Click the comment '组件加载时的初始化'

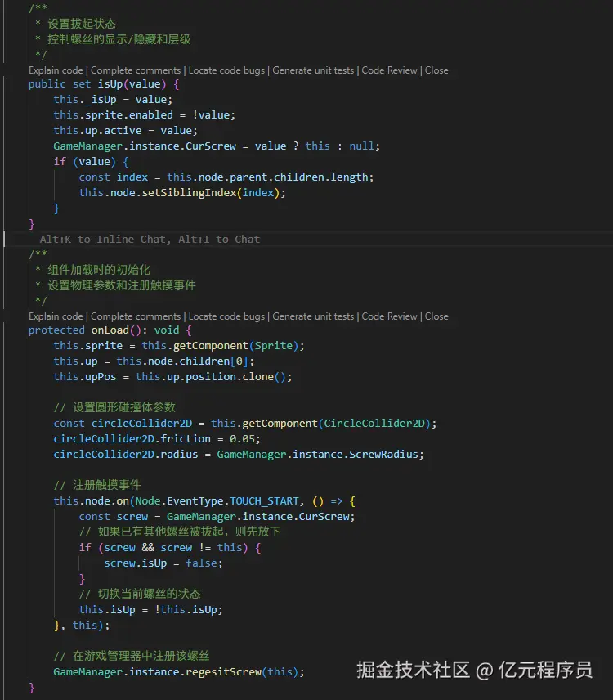(x=99, y=270)
